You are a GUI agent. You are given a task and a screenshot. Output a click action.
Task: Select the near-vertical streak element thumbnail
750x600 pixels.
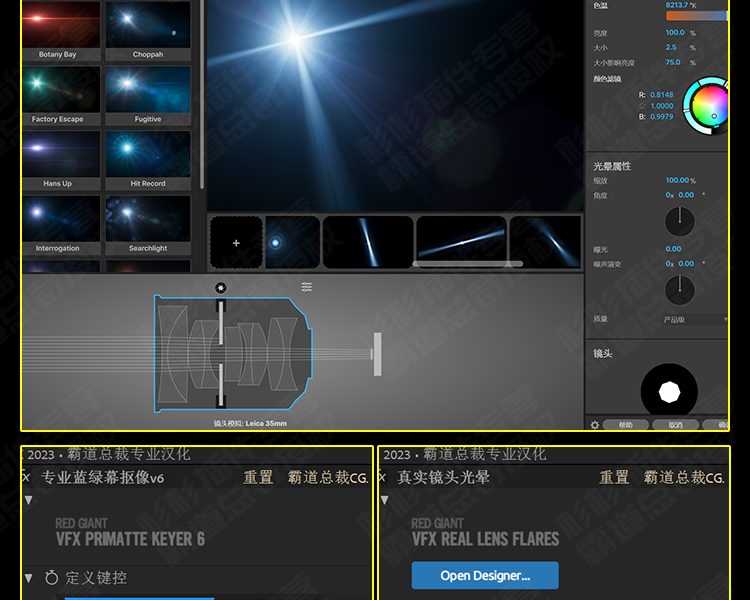click(x=368, y=242)
